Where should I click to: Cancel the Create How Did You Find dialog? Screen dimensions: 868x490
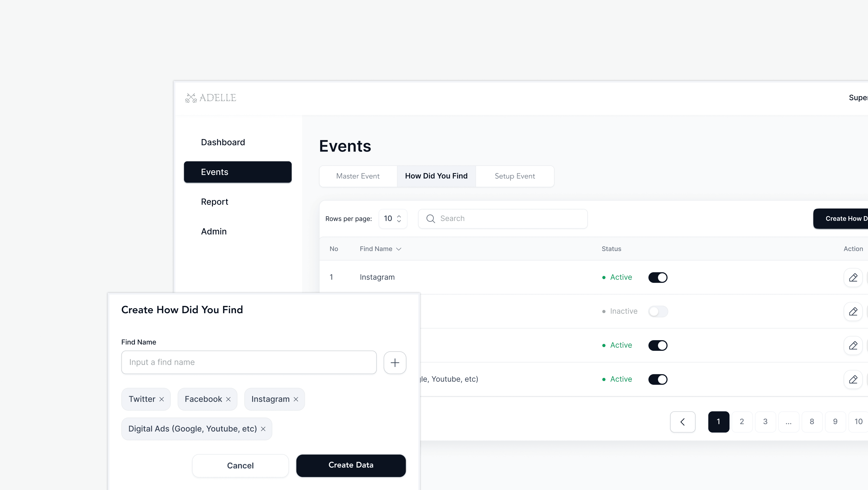pos(240,465)
